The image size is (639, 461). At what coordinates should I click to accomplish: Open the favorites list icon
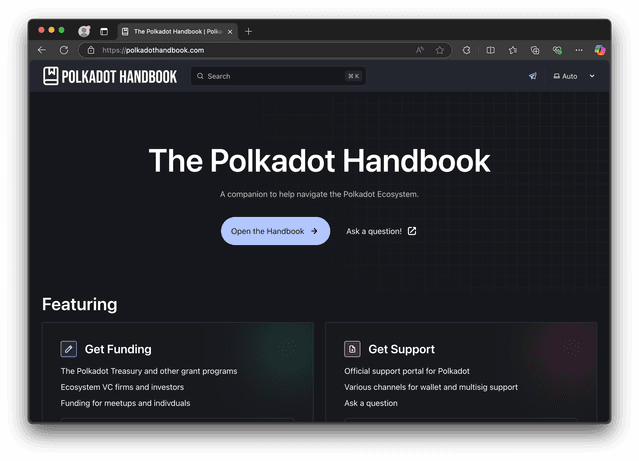click(513, 50)
